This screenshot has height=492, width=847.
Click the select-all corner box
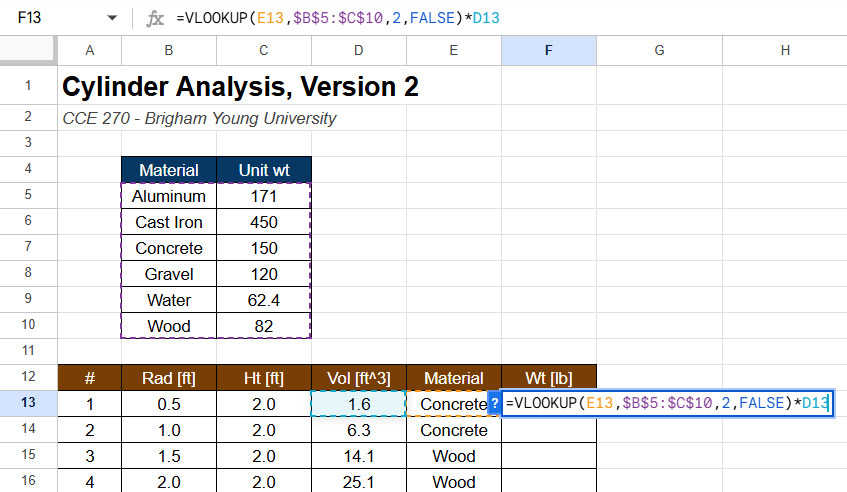click(28, 50)
